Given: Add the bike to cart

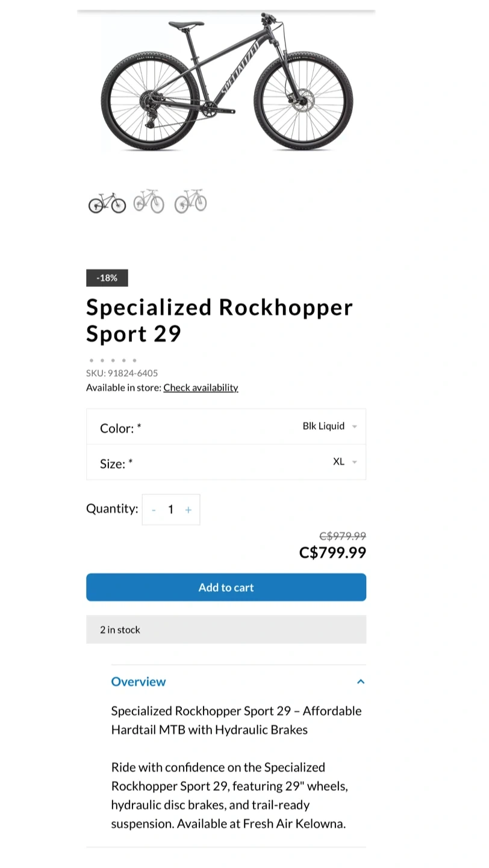Looking at the screenshot, I should click(226, 587).
